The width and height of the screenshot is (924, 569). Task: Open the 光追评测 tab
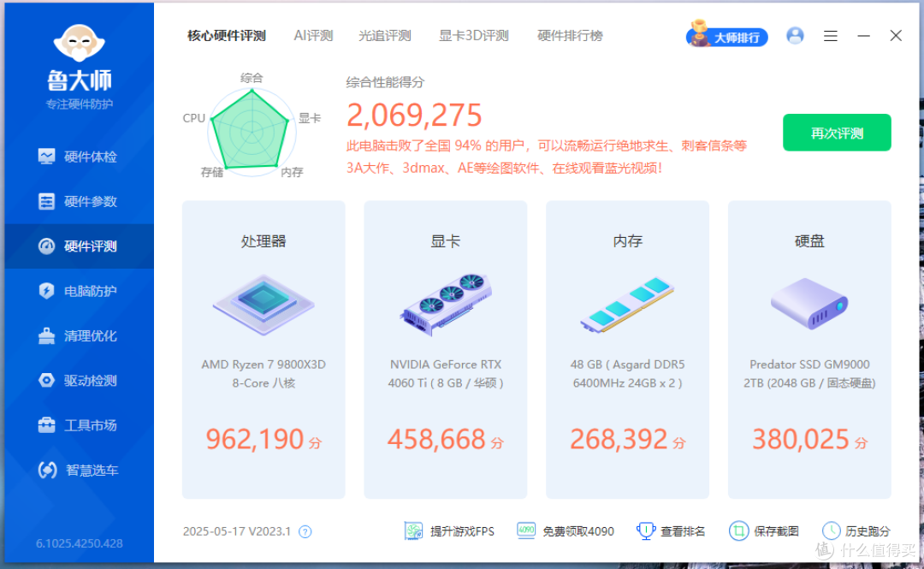[384, 36]
